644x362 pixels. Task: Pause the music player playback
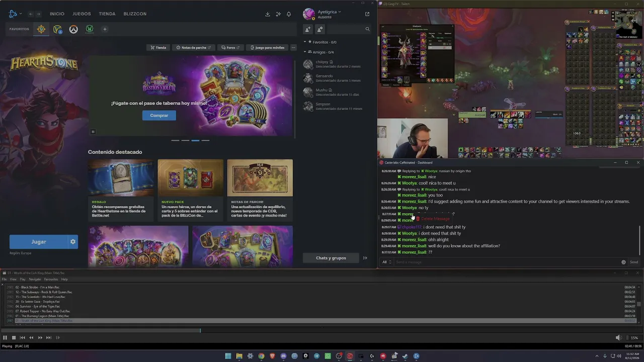[x=5, y=338]
